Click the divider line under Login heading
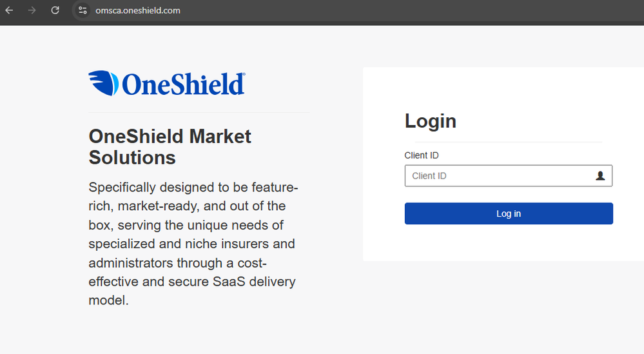 (x=508, y=142)
